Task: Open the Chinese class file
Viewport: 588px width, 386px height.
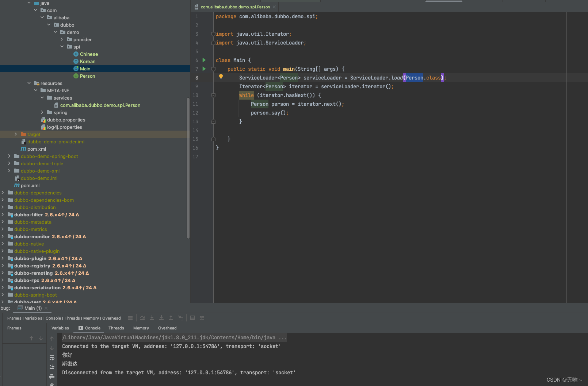Action: click(89, 54)
